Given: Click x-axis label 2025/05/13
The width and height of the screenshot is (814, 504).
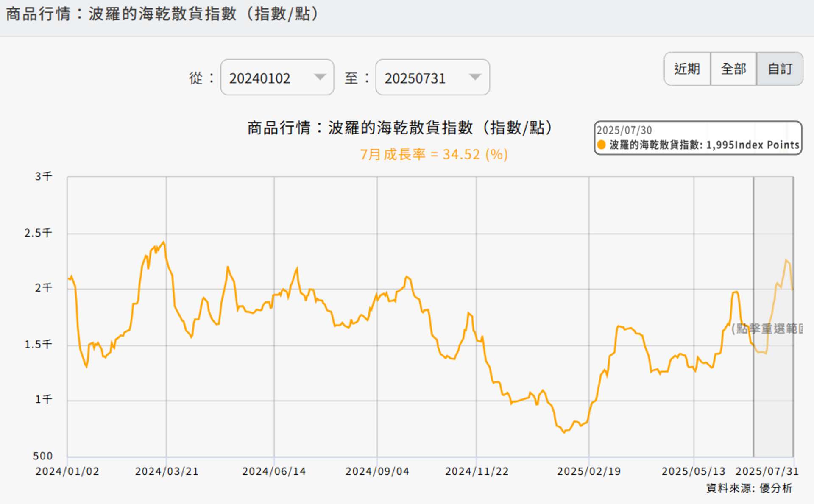Looking at the screenshot, I should [x=694, y=471].
